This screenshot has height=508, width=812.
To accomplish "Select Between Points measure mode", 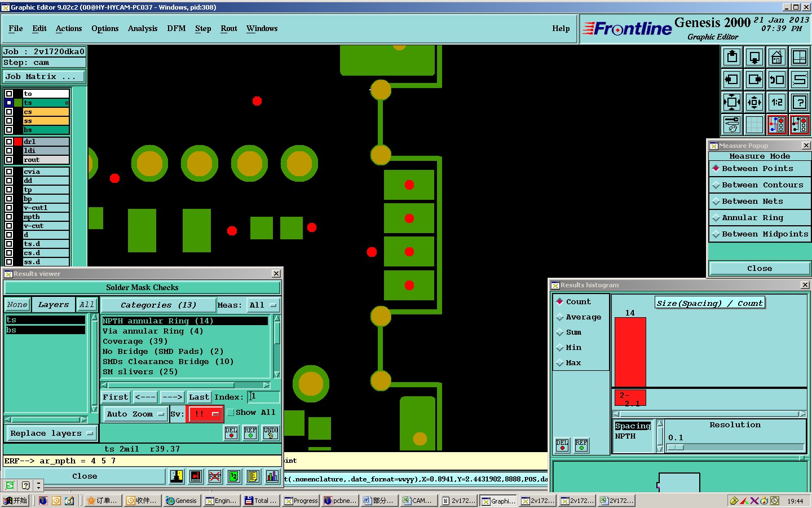I will pos(760,168).
